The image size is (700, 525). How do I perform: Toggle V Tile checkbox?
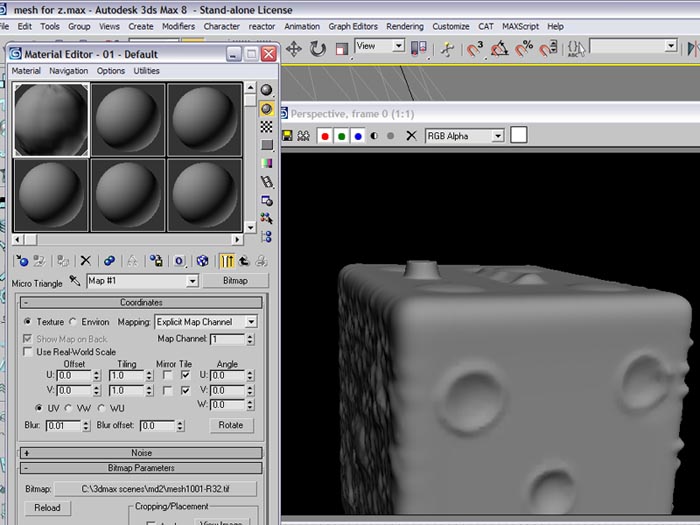pos(185,391)
